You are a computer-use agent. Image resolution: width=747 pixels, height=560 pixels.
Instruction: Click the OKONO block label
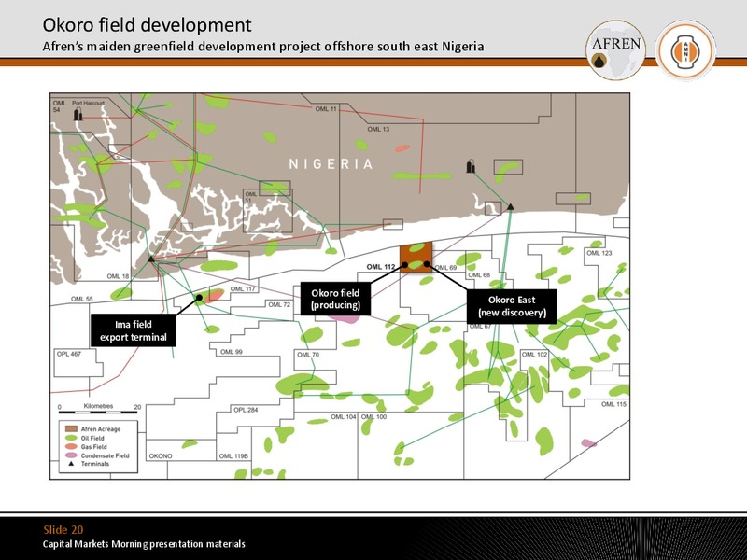point(161,455)
